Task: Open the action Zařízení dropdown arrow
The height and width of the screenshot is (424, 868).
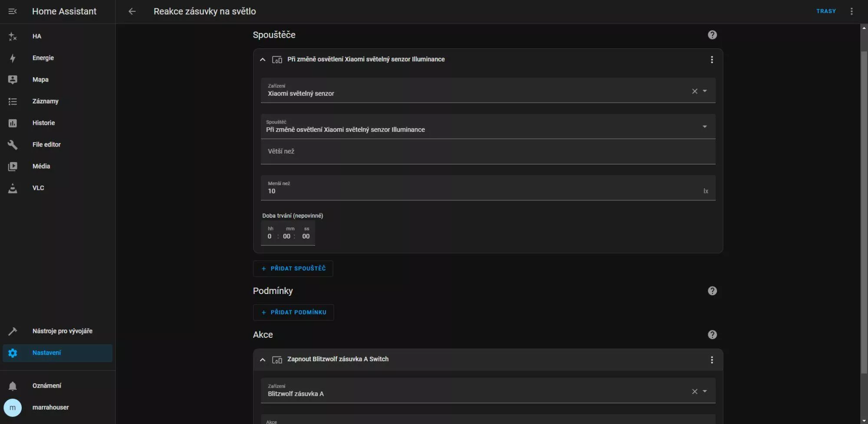Action: (705, 391)
